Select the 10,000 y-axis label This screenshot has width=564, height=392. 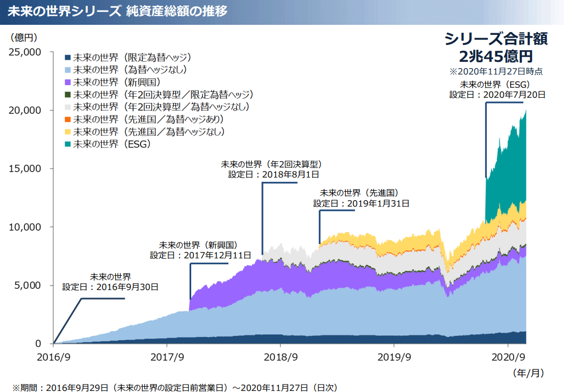click(25, 227)
